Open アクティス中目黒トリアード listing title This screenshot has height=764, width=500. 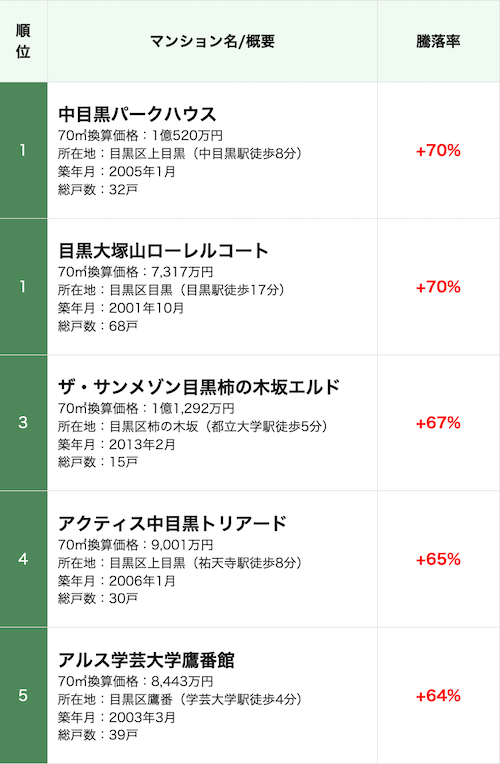click(173, 523)
